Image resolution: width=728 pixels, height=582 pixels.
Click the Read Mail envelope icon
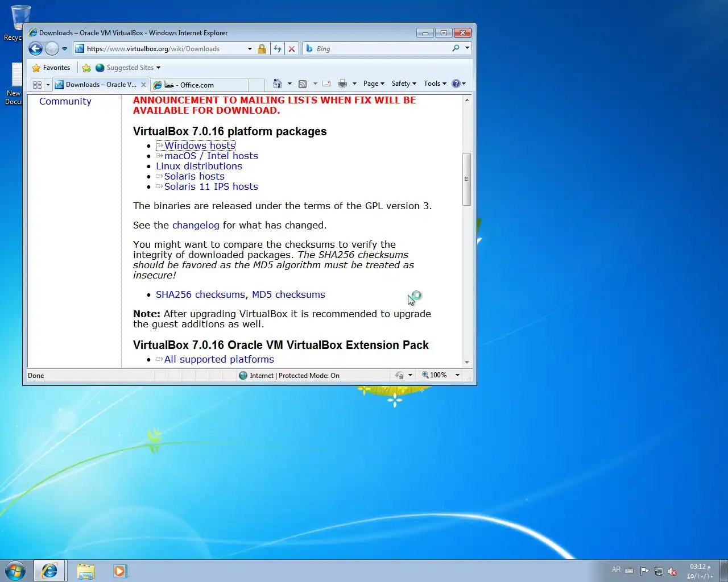pos(326,84)
